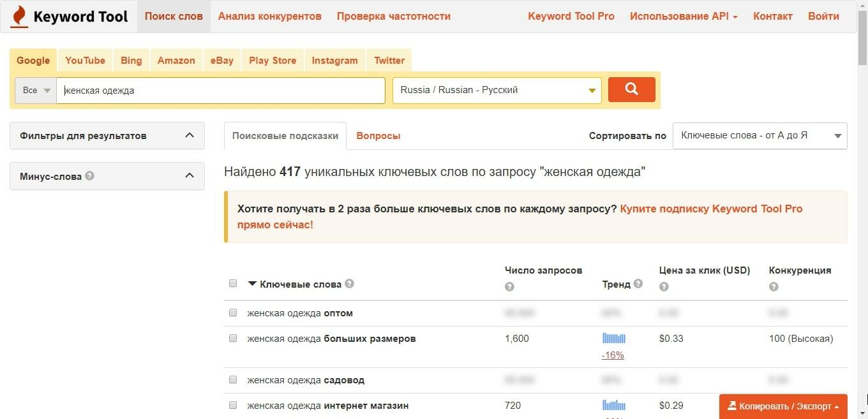Click trend bar chart for интернет магазин row
Screen dimensions: 868x419
pyautogui.click(x=614, y=405)
